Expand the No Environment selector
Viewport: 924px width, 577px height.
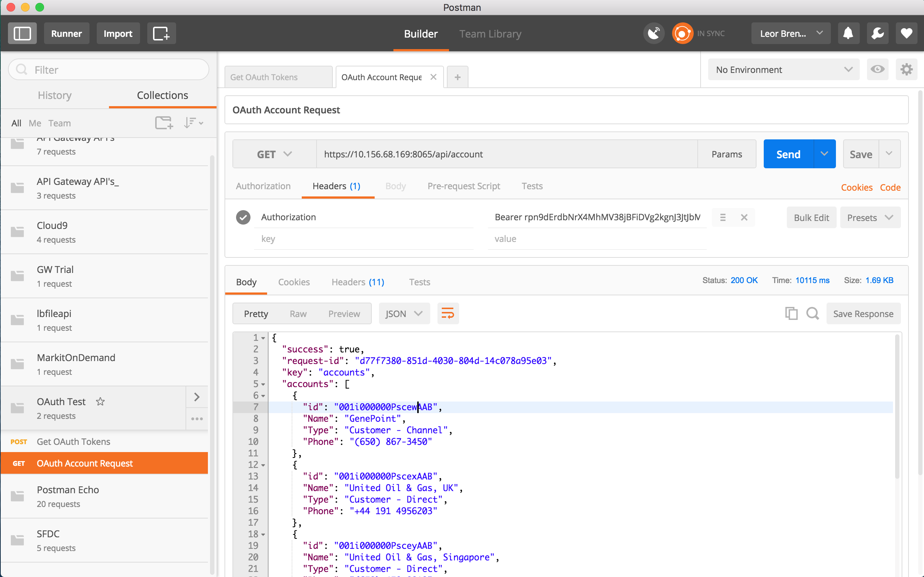pos(783,69)
